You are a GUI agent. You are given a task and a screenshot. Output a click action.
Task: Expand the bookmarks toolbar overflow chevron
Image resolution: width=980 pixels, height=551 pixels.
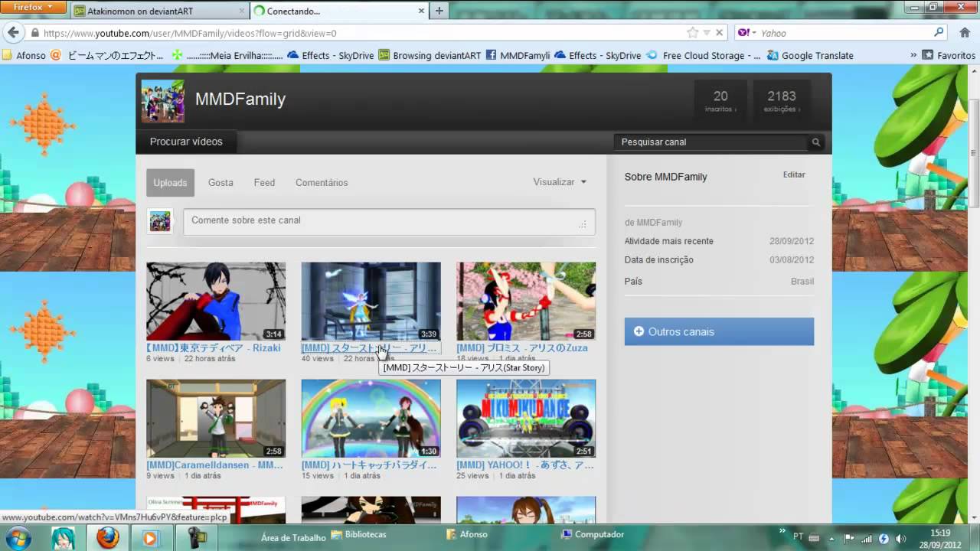[913, 55]
